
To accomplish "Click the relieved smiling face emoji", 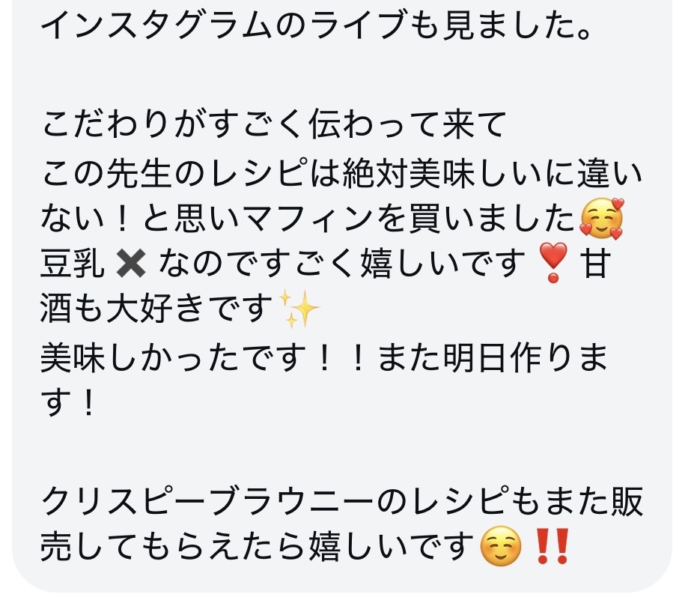I will coord(500,546).
